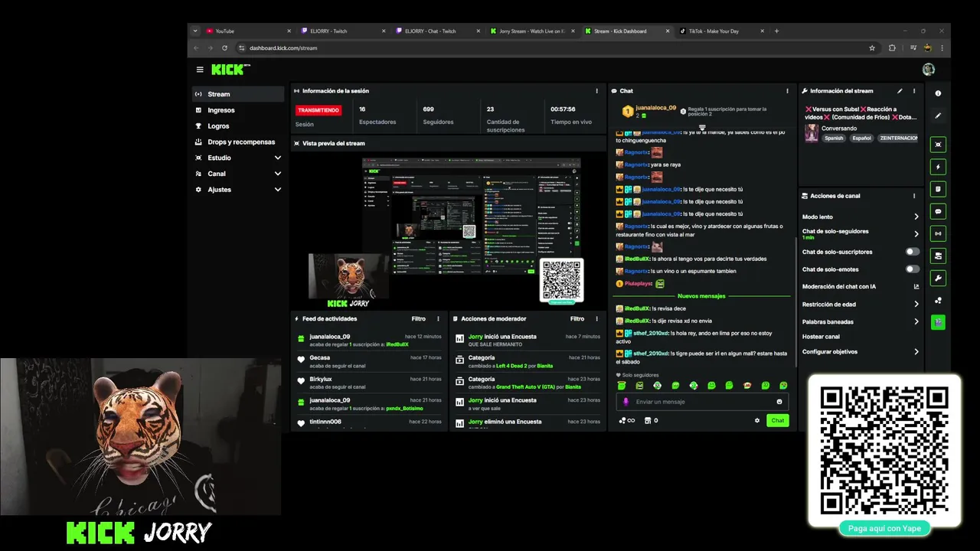Click the KICK logo

coord(230,70)
